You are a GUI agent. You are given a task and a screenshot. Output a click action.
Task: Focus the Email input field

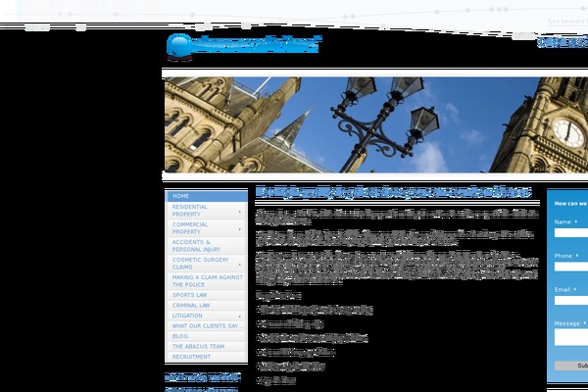coord(571,301)
